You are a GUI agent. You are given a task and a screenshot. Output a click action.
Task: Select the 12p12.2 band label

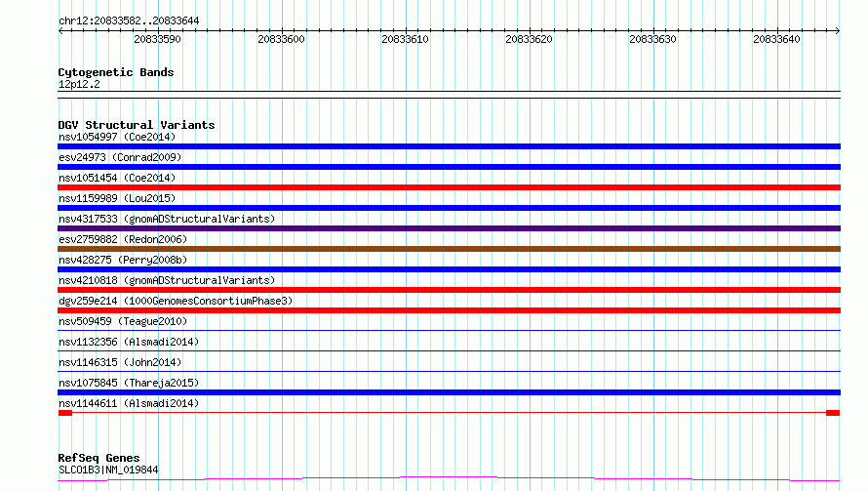79,84
